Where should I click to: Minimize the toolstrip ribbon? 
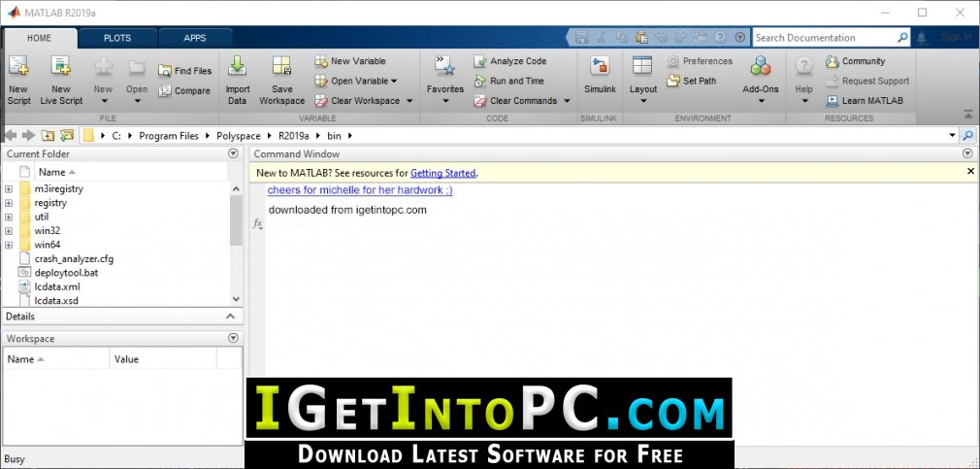(x=968, y=115)
